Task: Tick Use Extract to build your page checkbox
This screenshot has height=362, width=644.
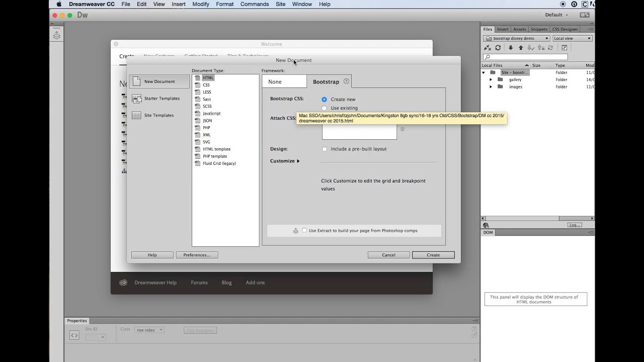Action: tap(304, 230)
